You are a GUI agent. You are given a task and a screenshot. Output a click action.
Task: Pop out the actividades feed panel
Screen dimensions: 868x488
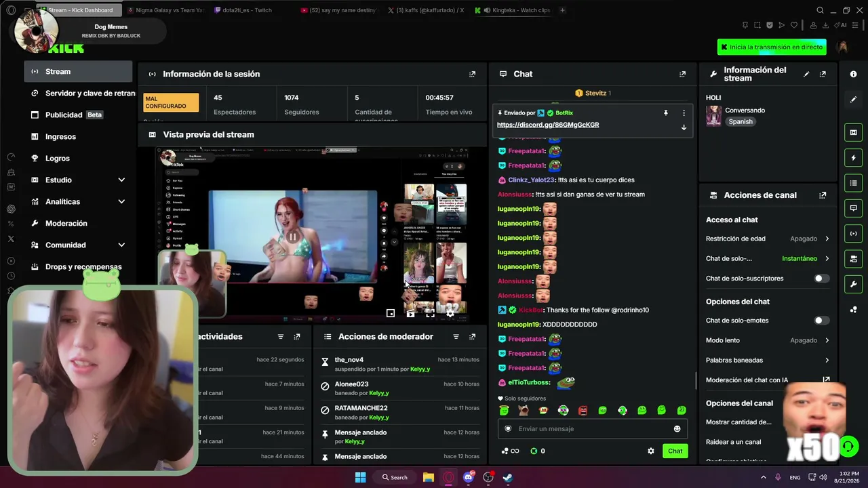(x=297, y=337)
